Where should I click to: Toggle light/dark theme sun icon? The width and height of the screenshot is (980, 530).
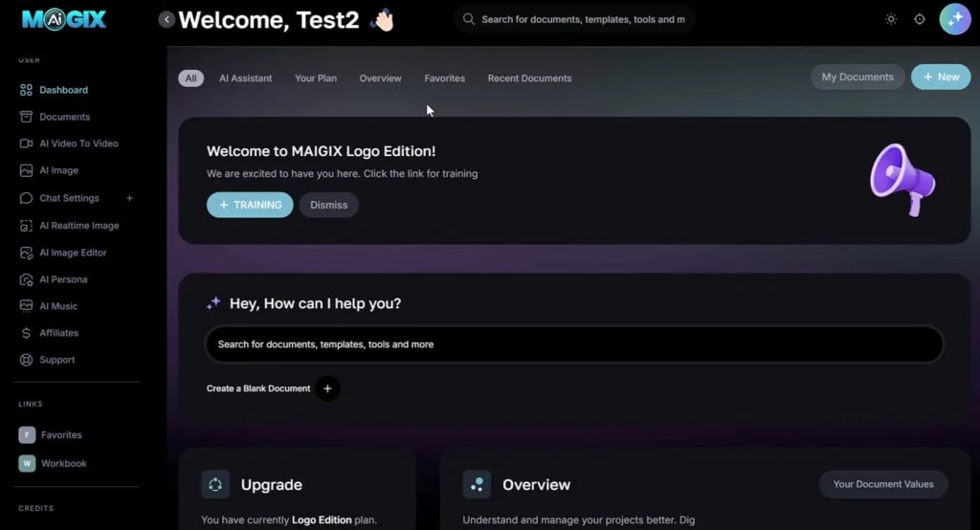pyautogui.click(x=891, y=19)
